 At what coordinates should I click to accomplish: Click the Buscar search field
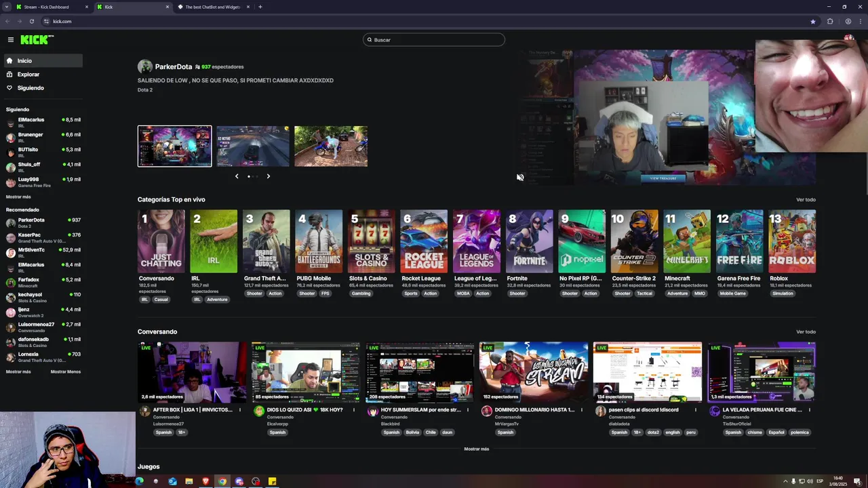click(x=434, y=40)
